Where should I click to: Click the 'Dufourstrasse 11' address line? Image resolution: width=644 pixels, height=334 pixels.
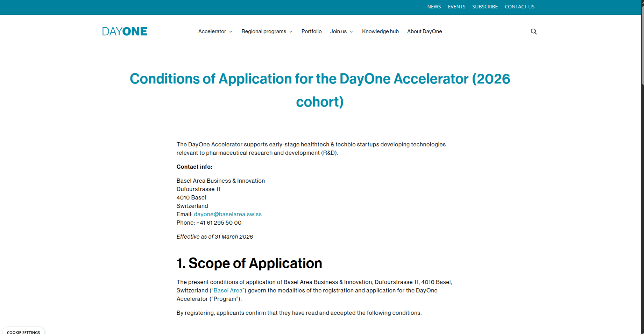click(198, 189)
